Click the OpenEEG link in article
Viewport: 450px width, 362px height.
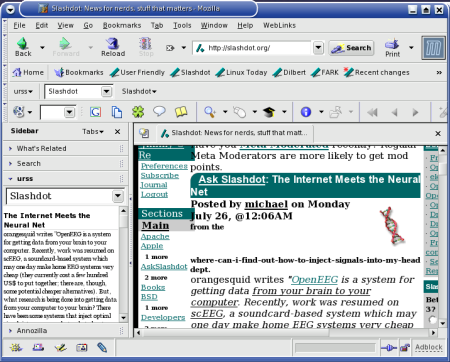click(x=314, y=280)
